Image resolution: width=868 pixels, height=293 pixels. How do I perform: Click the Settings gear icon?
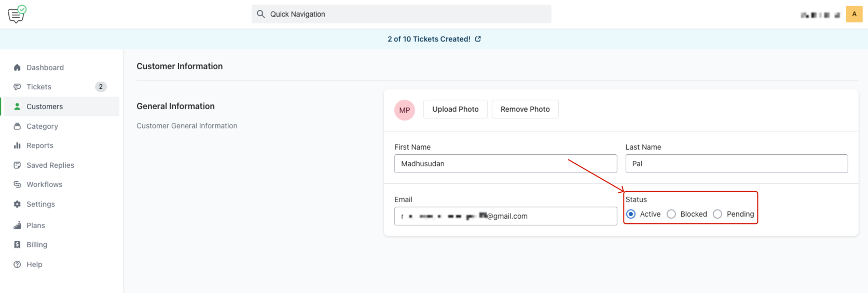pyautogui.click(x=17, y=204)
